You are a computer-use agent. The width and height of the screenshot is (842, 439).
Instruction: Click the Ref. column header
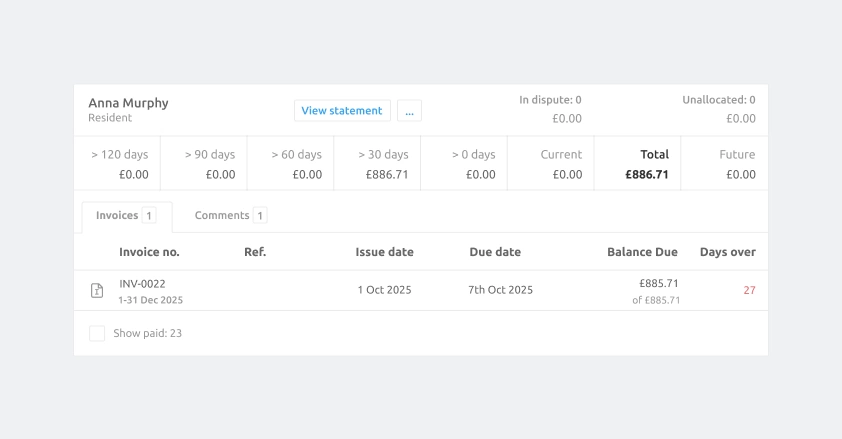[x=255, y=252]
